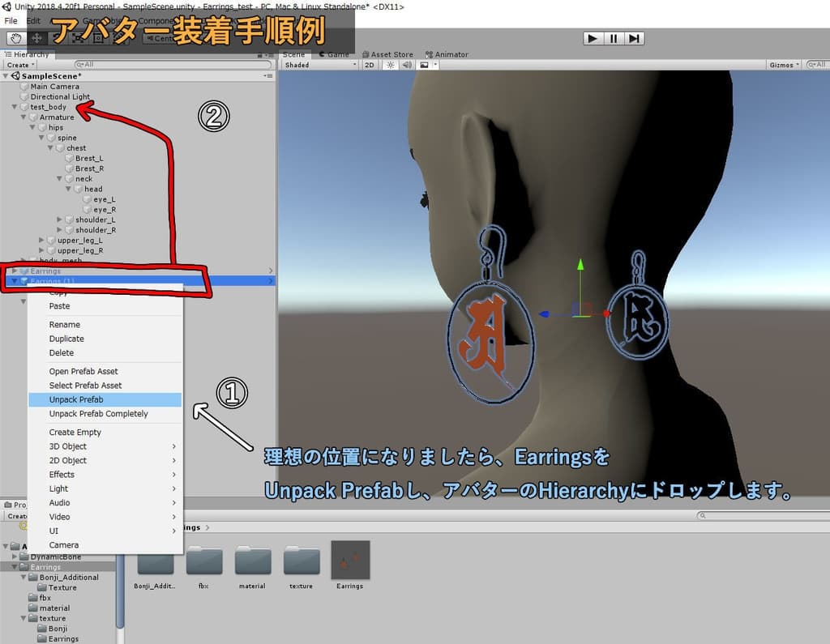Collapse the spine bone in Hierarchy
The width and height of the screenshot is (830, 644).
coord(42,138)
